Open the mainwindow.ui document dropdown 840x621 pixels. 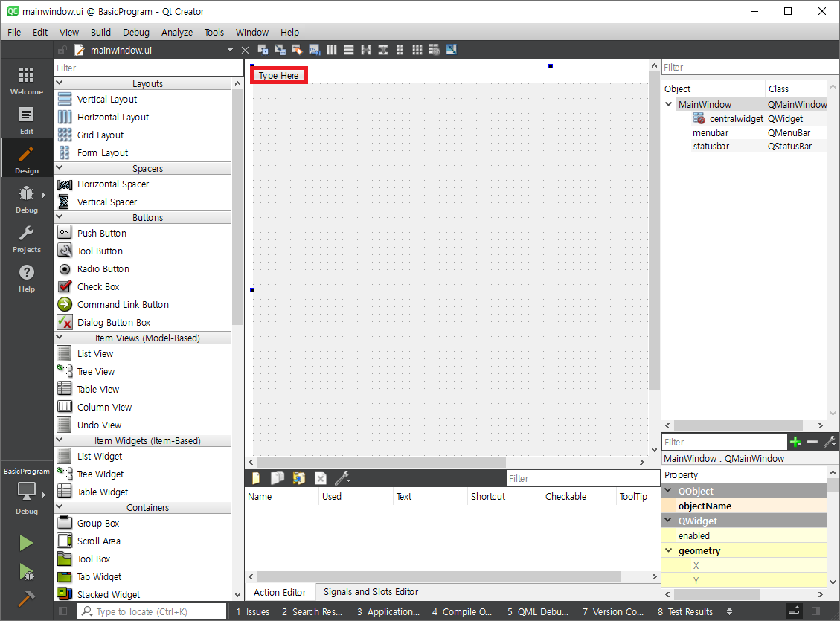point(230,50)
